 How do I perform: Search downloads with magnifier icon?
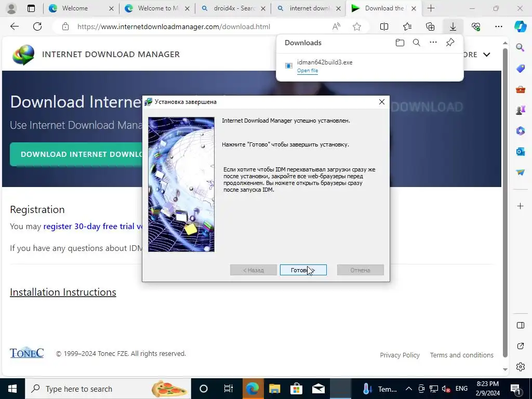pos(417,43)
